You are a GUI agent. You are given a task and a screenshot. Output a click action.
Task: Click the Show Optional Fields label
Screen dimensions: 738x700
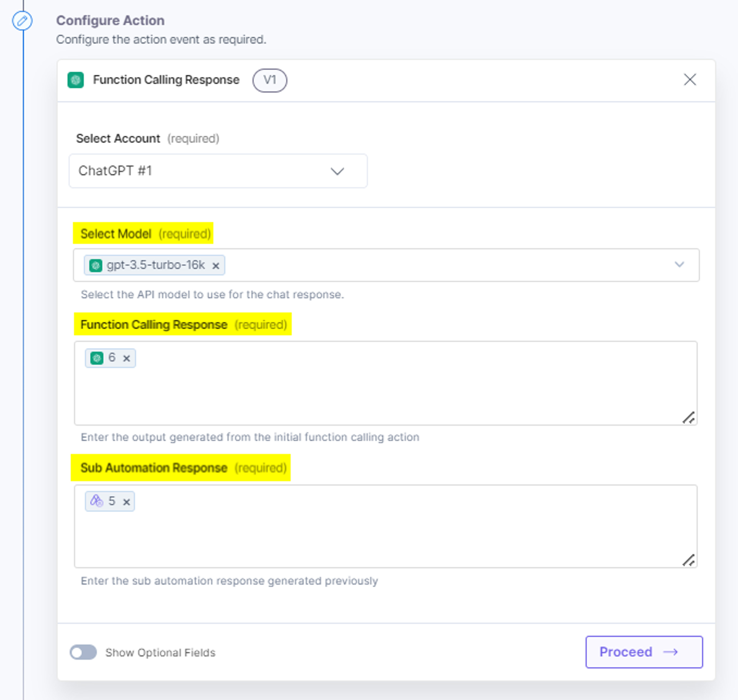[160, 653]
